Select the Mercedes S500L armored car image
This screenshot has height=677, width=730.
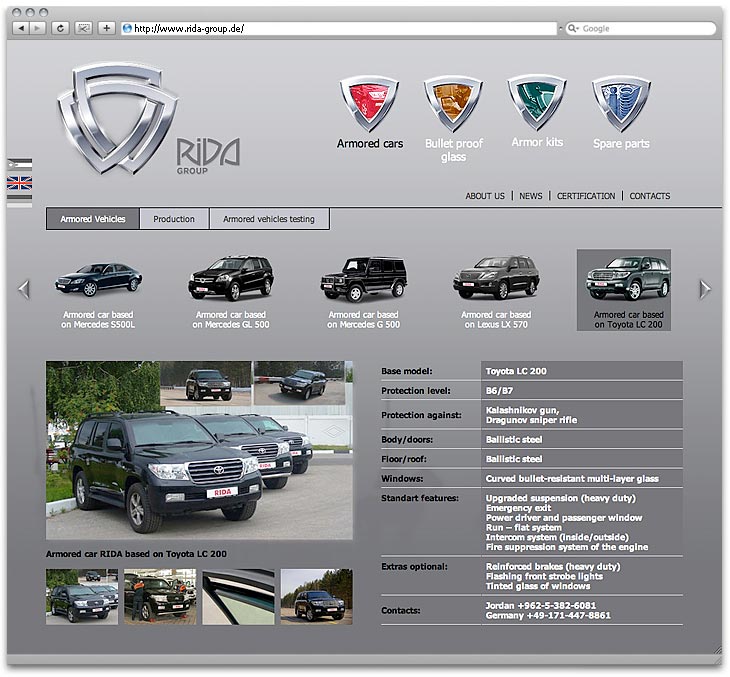pos(98,279)
